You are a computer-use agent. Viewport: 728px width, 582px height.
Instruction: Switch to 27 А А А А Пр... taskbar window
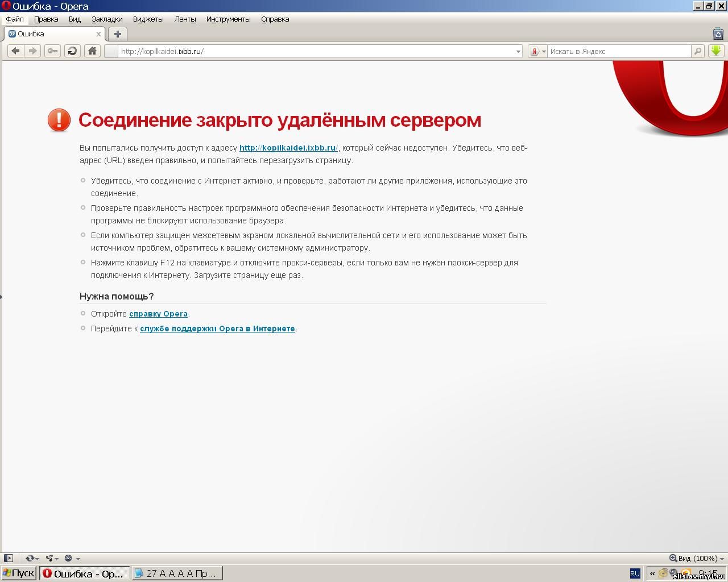[177, 573]
